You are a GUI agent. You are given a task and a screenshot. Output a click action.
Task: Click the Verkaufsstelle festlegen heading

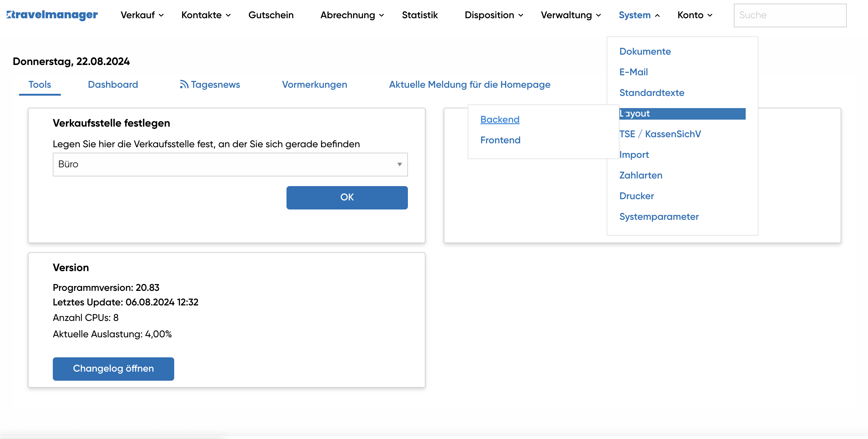point(111,123)
